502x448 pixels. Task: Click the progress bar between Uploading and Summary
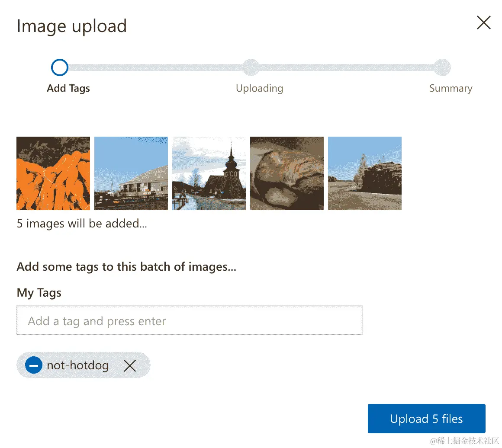346,67
